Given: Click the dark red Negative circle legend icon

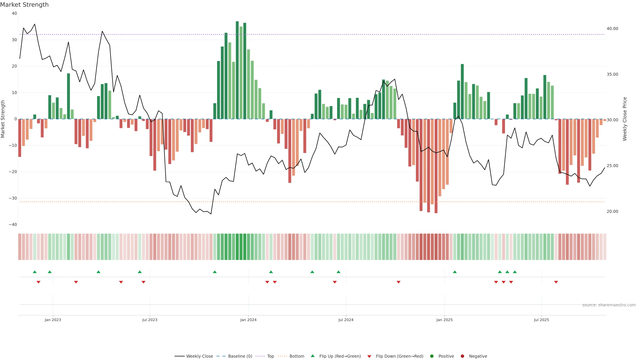Looking at the screenshot, I should (462, 356).
